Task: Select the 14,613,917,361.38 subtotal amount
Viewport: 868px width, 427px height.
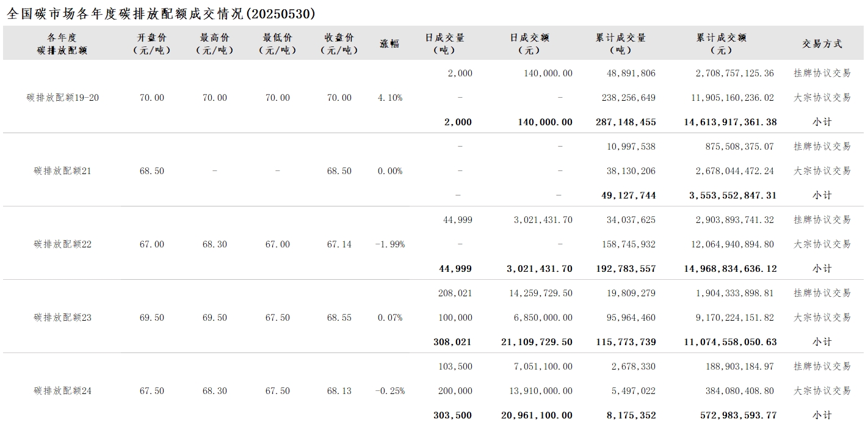Action: coord(730,122)
